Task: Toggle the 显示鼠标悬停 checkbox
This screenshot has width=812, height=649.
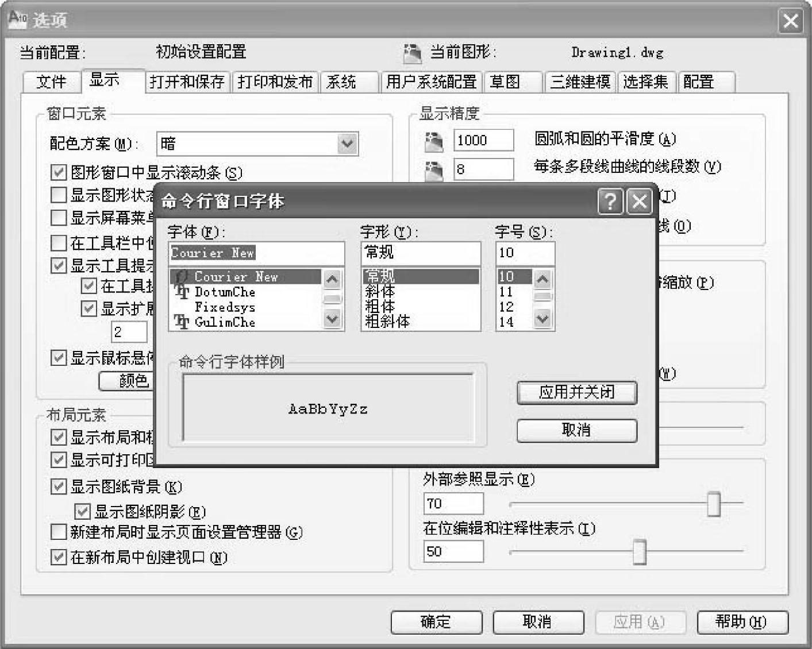Action: pos(59,358)
